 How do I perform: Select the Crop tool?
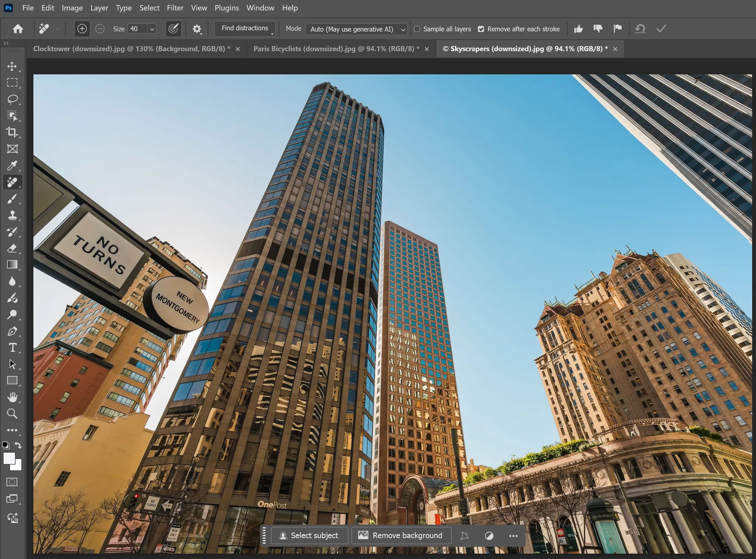coord(12,132)
